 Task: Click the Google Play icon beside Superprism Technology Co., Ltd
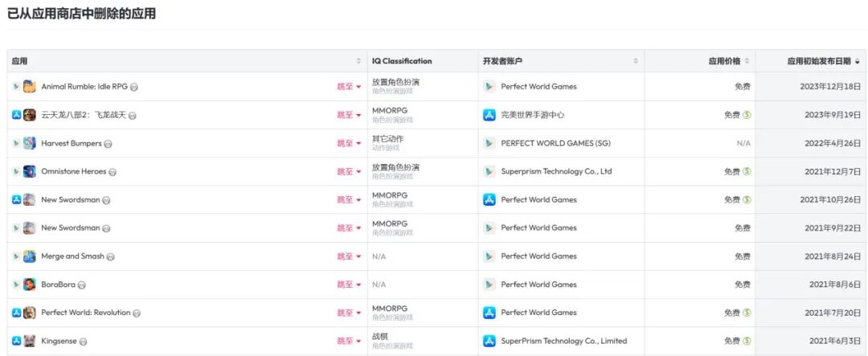pos(489,171)
